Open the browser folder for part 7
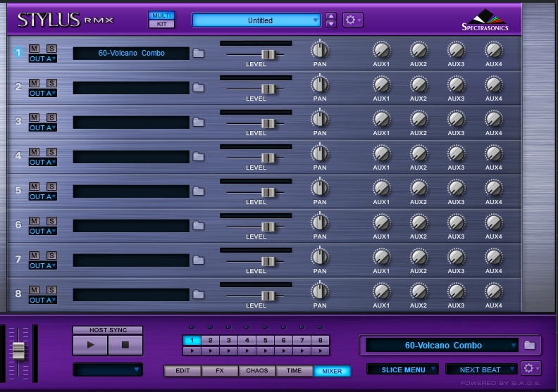 coord(199,260)
